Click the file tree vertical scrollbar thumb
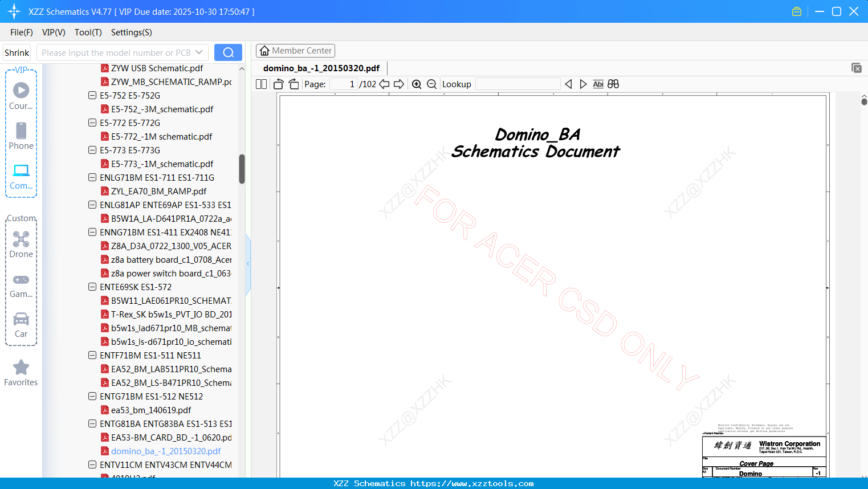The image size is (868, 489). [x=242, y=169]
